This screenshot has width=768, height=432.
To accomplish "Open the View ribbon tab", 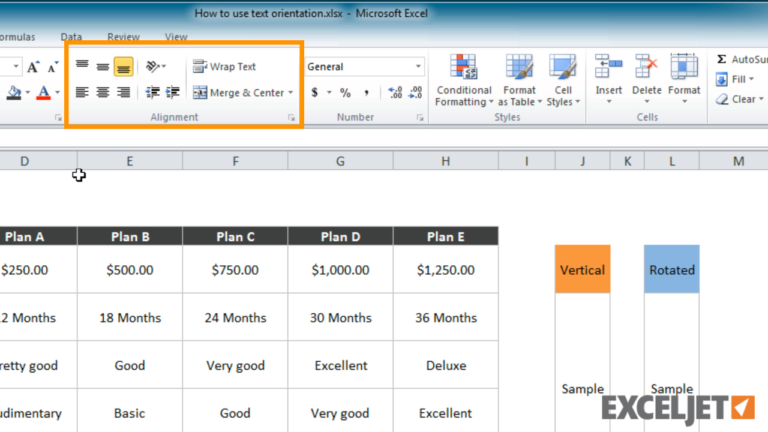I will pos(176,37).
